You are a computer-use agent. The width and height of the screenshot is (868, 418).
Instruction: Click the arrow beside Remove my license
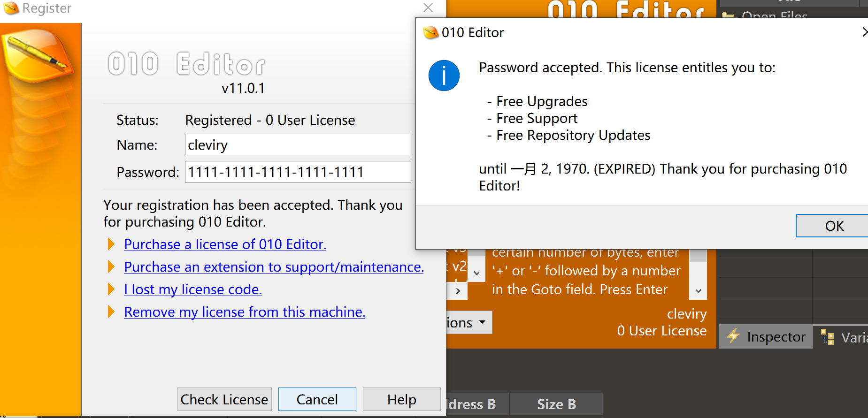point(111,312)
